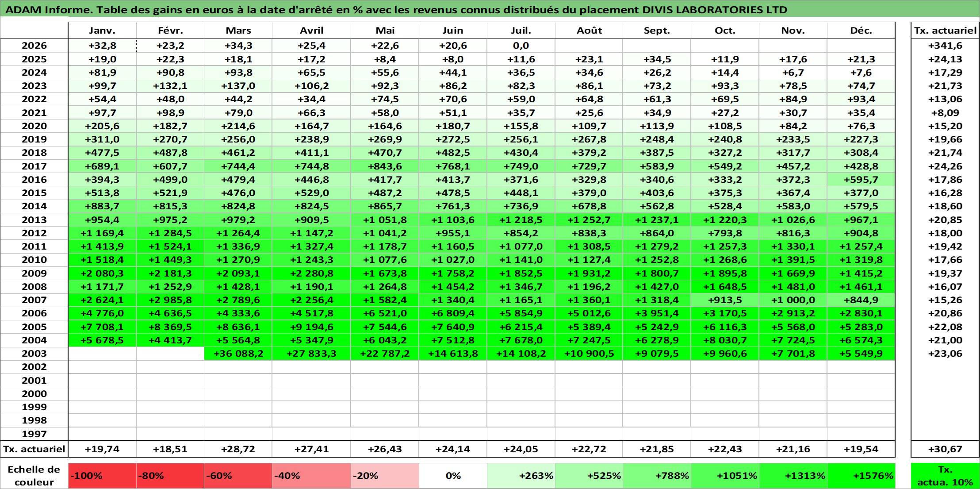Select the +8,09 actuarial rate for 2021

tap(945, 113)
